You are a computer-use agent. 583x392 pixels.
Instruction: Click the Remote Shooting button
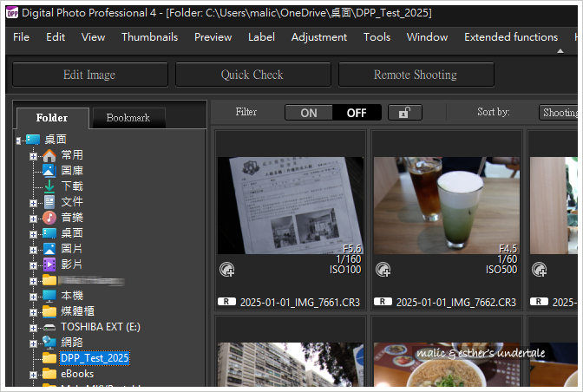(416, 75)
